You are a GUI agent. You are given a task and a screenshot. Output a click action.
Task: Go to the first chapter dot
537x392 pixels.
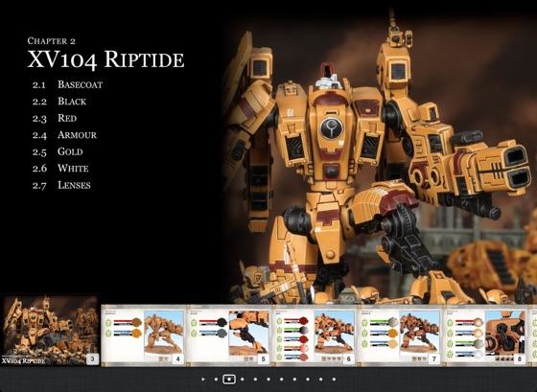pos(216,379)
